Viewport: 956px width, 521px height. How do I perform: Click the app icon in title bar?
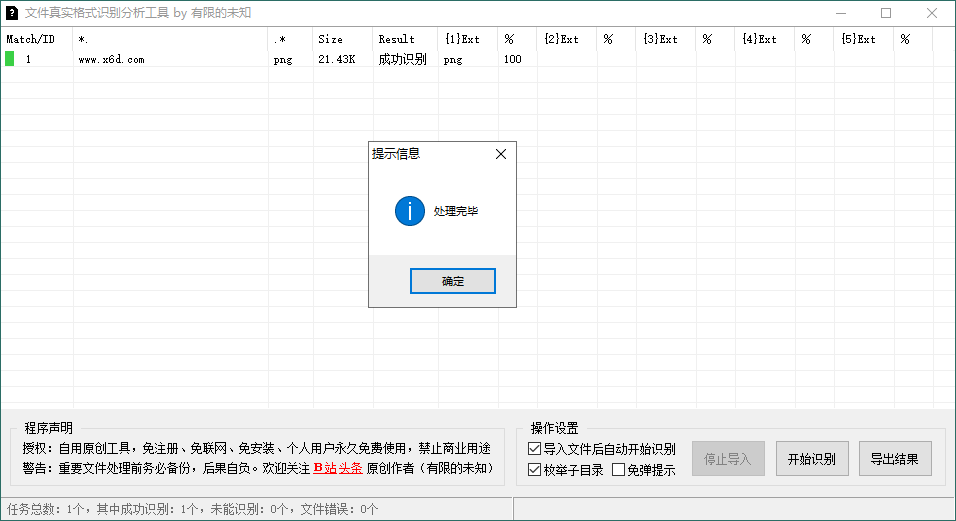(12, 13)
